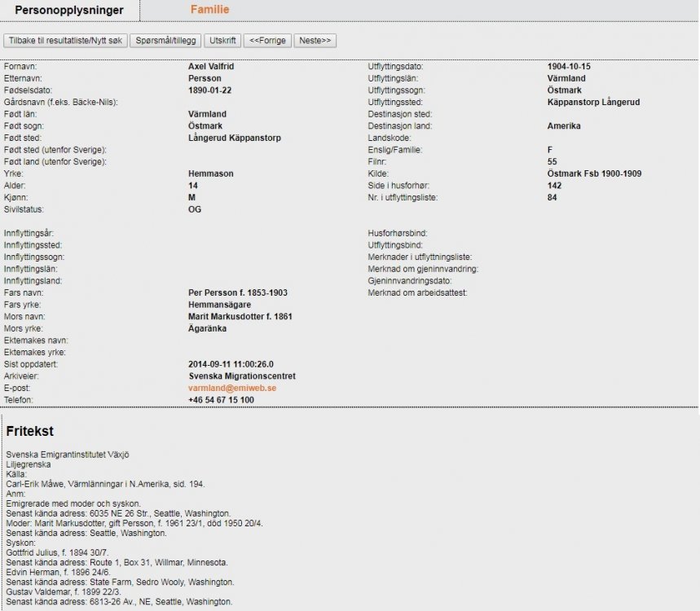Go to next record with Neste>>
This screenshot has height=611, width=700.
[x=315, y=41]
